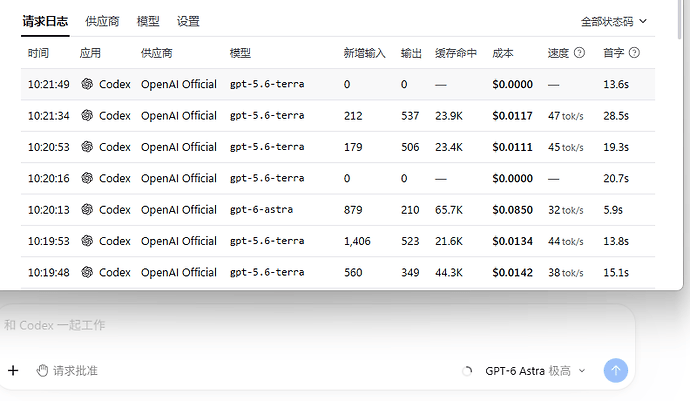Click the Codex icon in the 10:19:53 row
Viewport: 690px width, 401px height.
click(87, 241)
